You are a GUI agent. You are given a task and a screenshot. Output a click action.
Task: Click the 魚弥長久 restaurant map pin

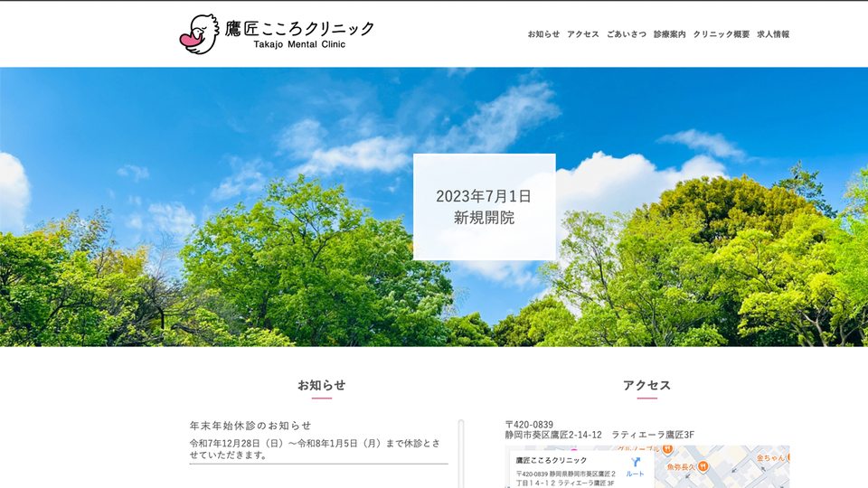703,466
